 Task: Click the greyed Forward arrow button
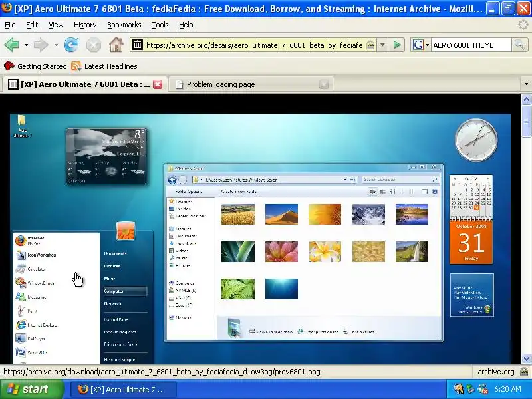[x=41, y=45]
